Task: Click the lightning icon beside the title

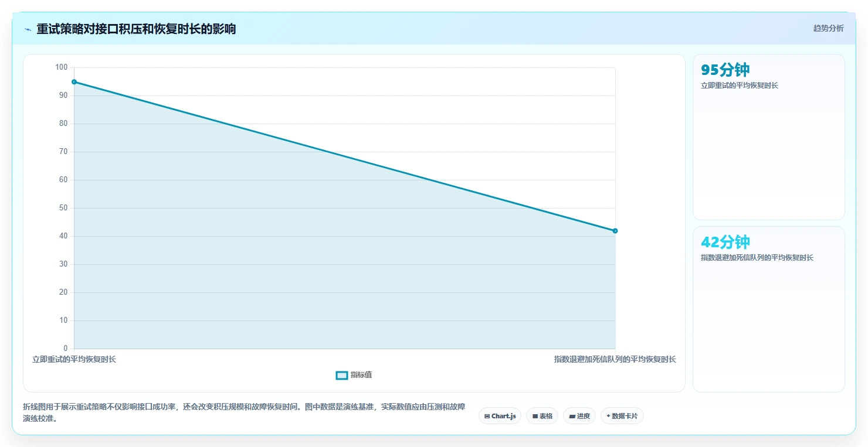Action: tap(28, 29)
